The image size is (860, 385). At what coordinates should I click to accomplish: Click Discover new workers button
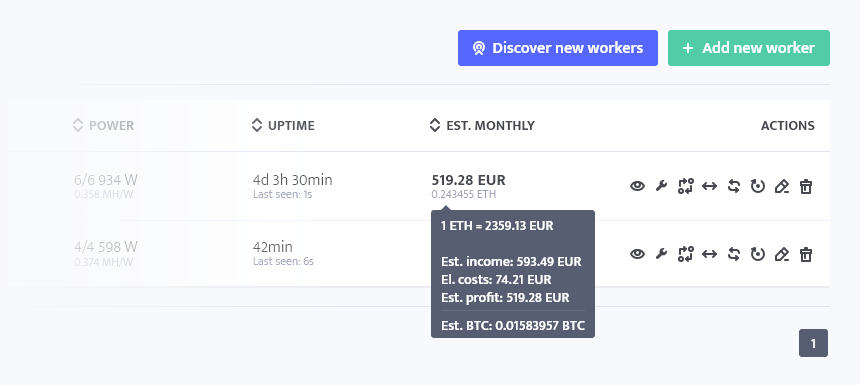point(558,48)
